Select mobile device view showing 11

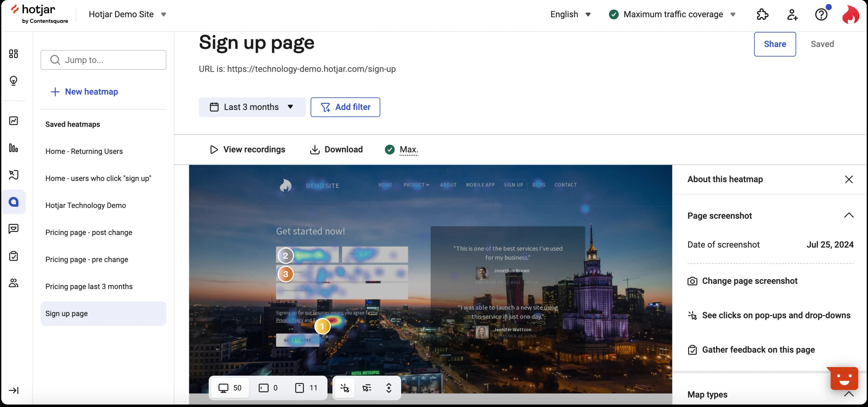306,388
